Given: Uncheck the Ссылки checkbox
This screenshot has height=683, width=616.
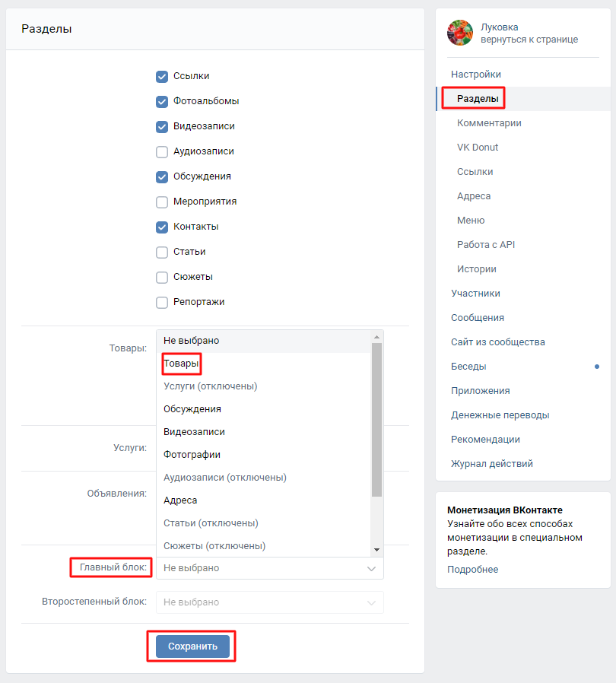Looking at the screenshot, I should pyautogui.click(x=162, y=76).
